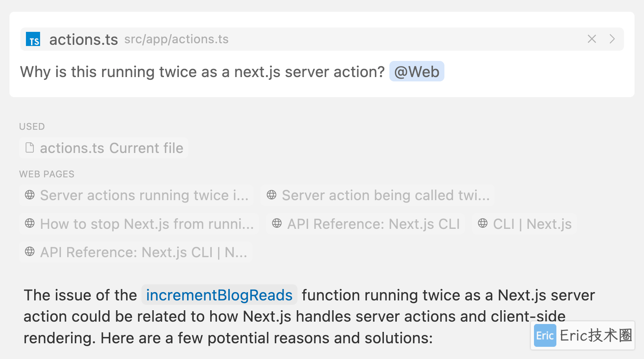Click the globe icon for 'How to stop Next.js'

point(30,223)
